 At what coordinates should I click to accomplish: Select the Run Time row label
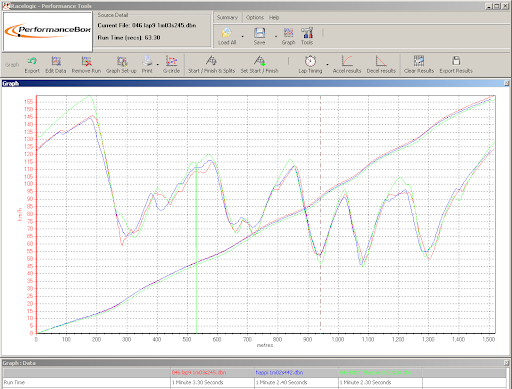coord(14,382)
